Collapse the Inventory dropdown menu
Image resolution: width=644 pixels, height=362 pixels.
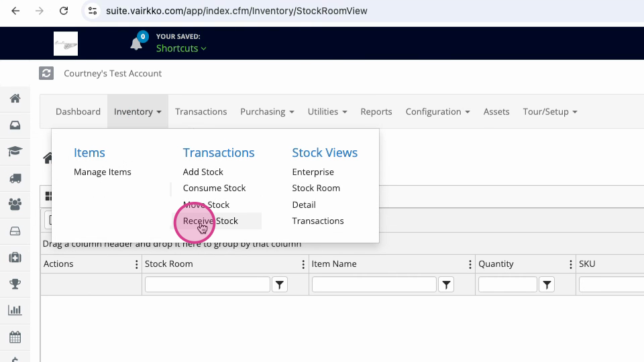(x=138, y=112)
